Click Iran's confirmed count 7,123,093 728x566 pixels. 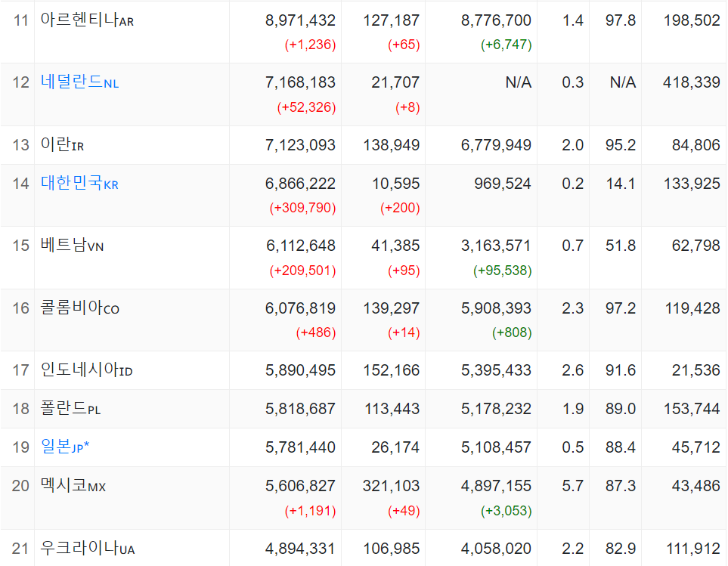(x=300, y=145)
